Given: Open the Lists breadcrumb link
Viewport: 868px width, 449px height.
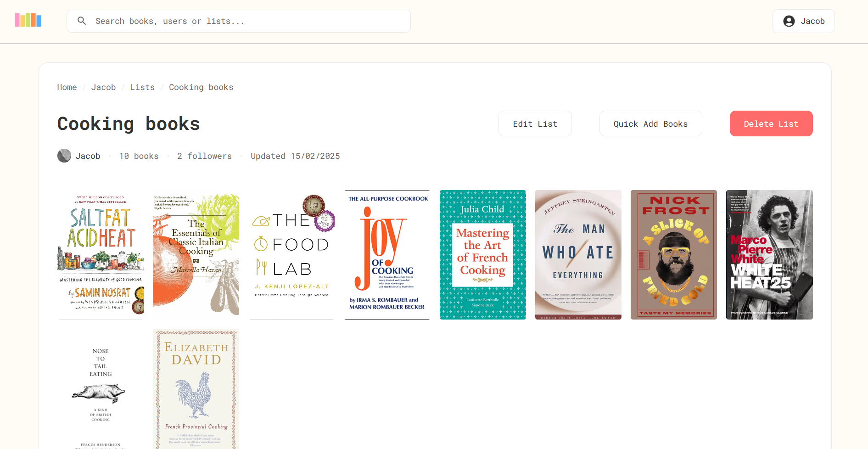Looking at the screenshot, I should (142, 87).
